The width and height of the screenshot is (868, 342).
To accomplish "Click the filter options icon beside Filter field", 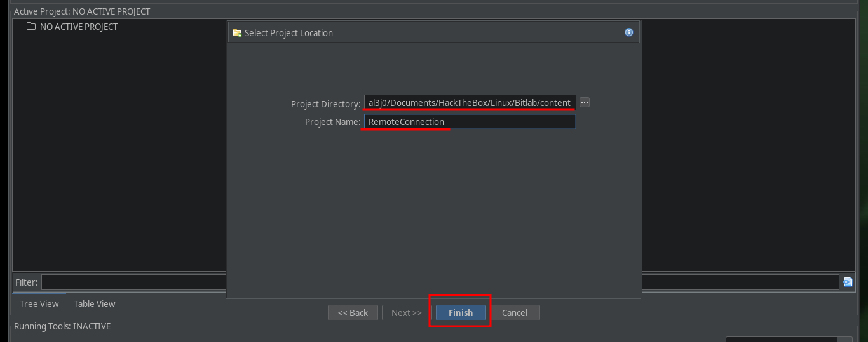I will (847, 282).
